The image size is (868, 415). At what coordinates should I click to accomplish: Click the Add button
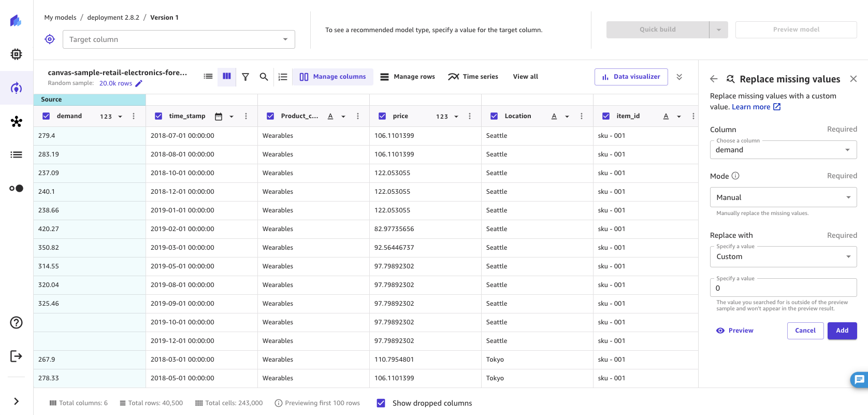[842, 331]
